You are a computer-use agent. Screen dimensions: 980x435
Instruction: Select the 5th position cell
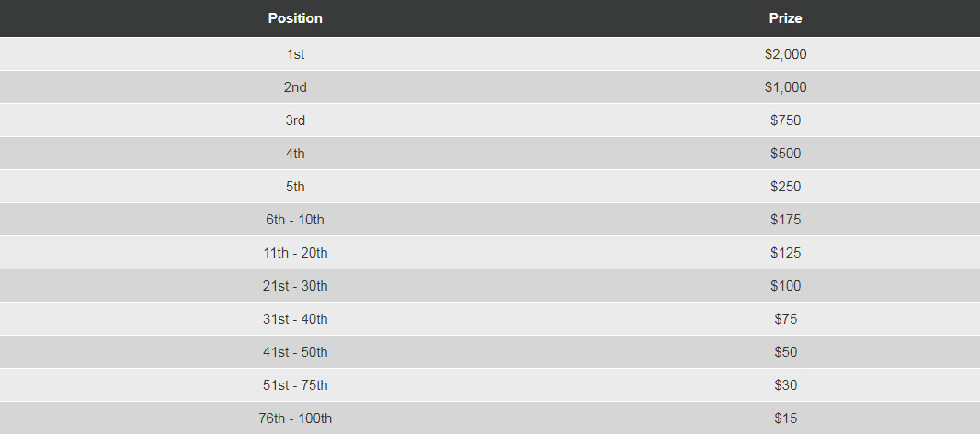pos(295,187)
